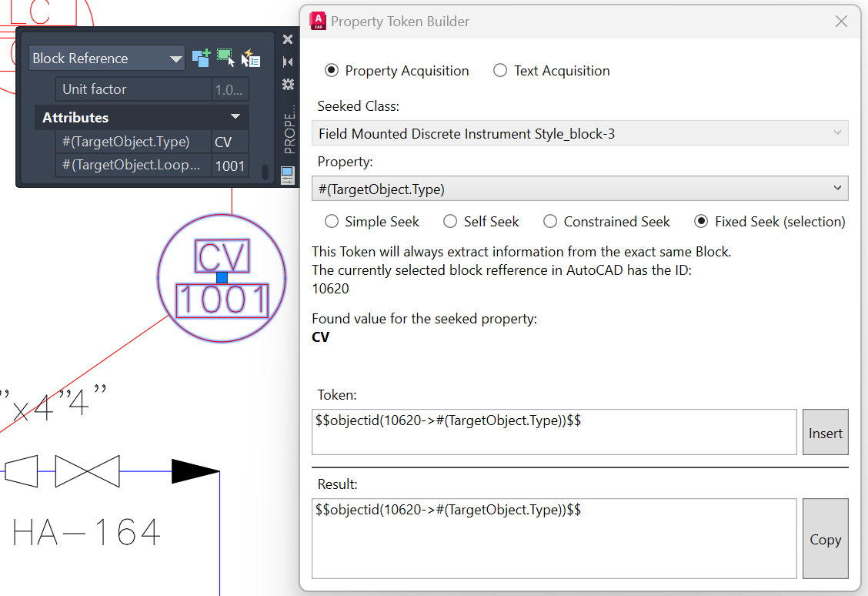Image resolution: width=868 pixels, height=596 pixels.
Task: Click into the Token text field
Action: [x=554, y=432]
